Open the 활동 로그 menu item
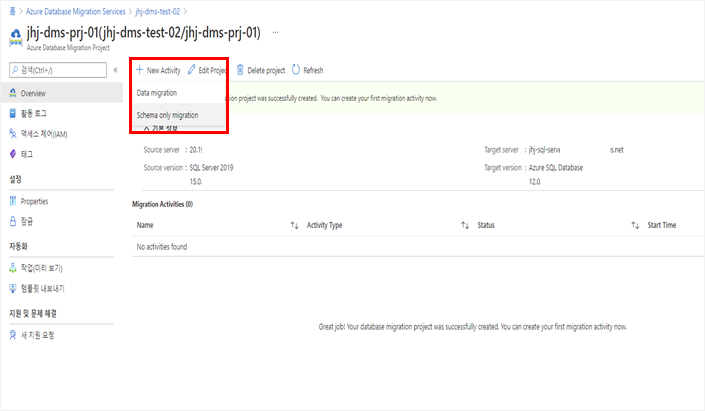705x411 pixels. [x=61, y=113]
